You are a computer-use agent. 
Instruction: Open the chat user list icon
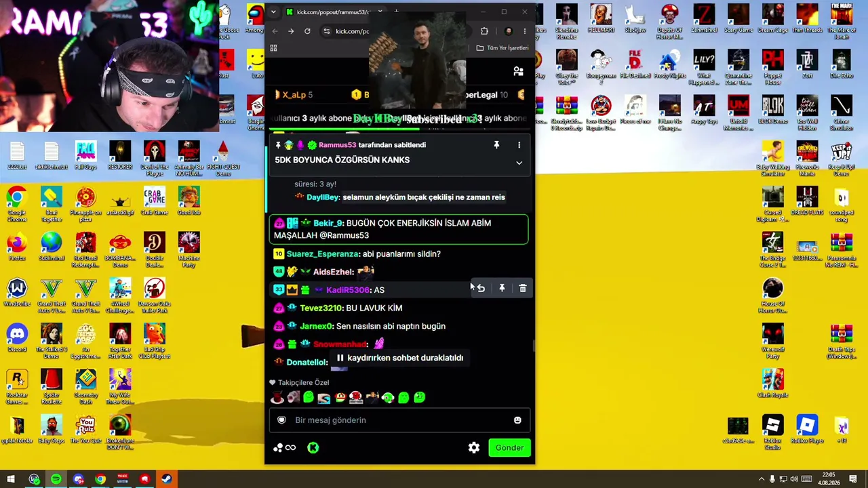[x=518, y=71]
